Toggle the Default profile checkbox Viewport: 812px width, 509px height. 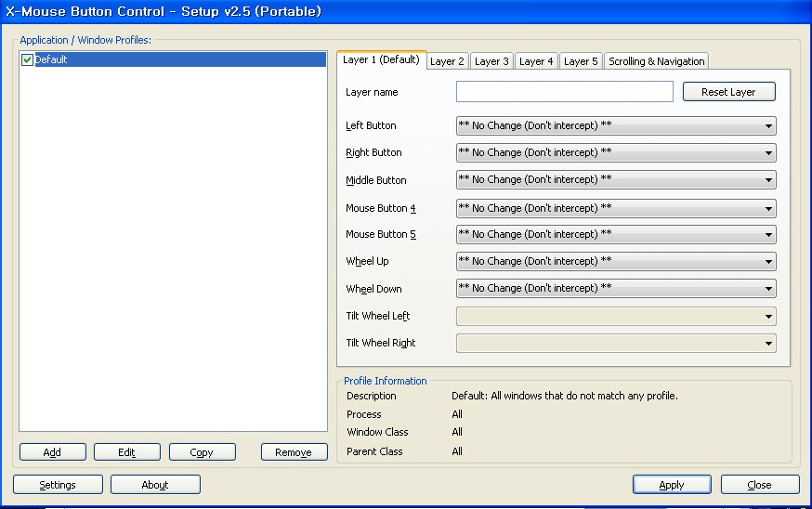[x=28, y=59]
